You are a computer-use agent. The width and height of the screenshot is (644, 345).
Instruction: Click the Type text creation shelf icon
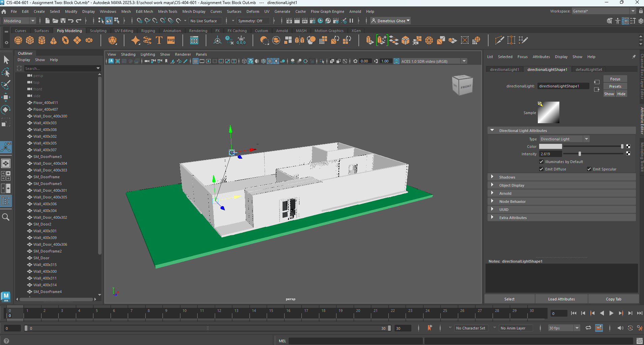pyautogui.click(x=159, y=40)
